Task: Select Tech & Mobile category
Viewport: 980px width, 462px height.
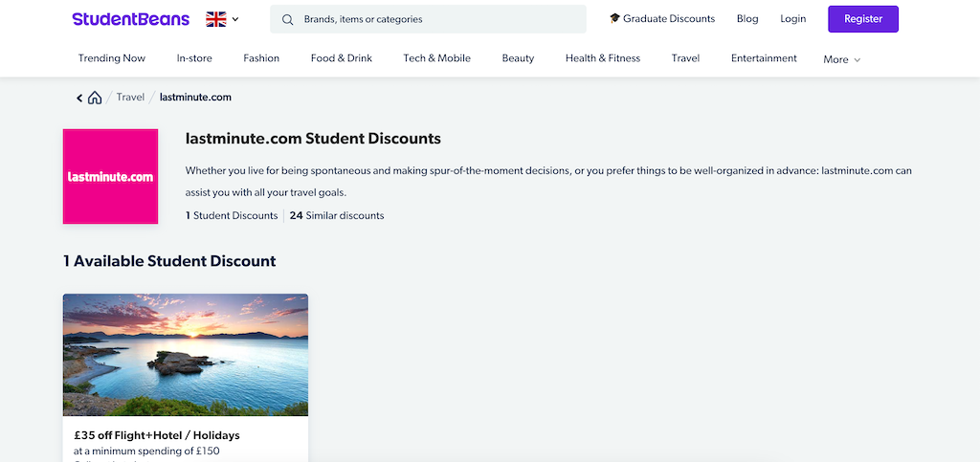Action: 436,58
